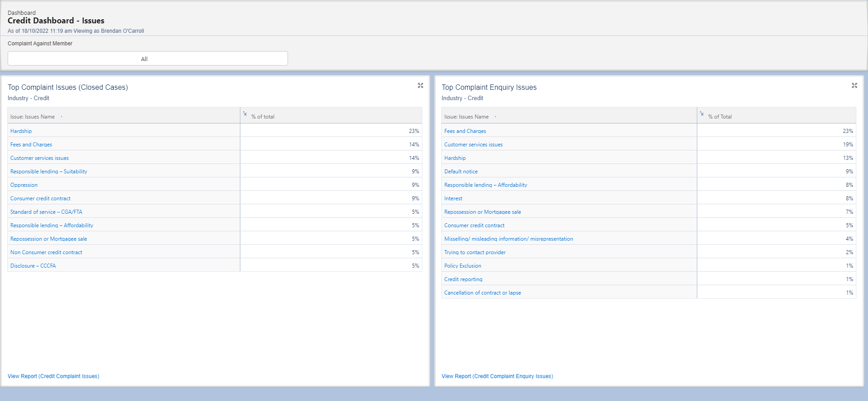Click sort arrow beside Issues Name in Closed Cases
The width and height of the screenshot is (868, 401).
click(x=62, y=117)
